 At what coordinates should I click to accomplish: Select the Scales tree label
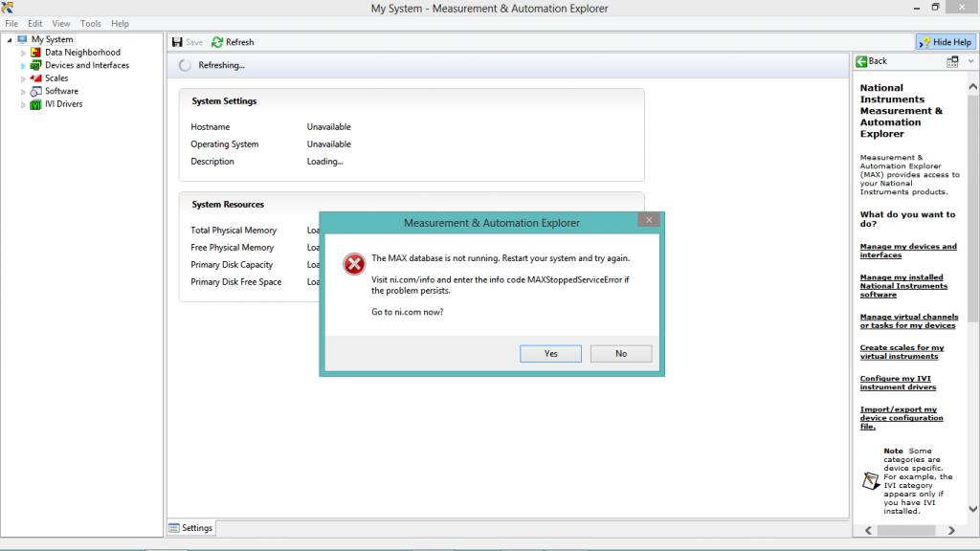pyautogui.click(x=56, y=78)
